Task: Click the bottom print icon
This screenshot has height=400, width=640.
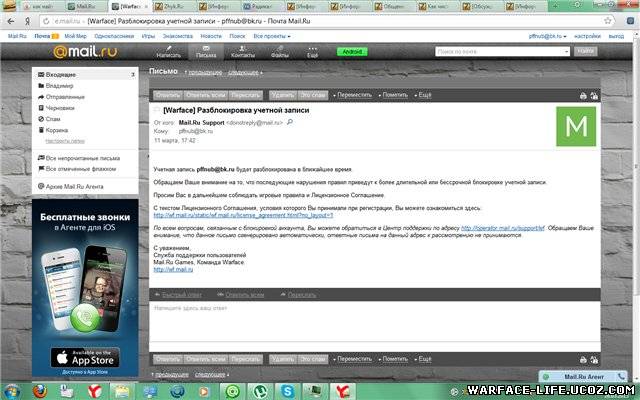Action: [x=583, y=360]
